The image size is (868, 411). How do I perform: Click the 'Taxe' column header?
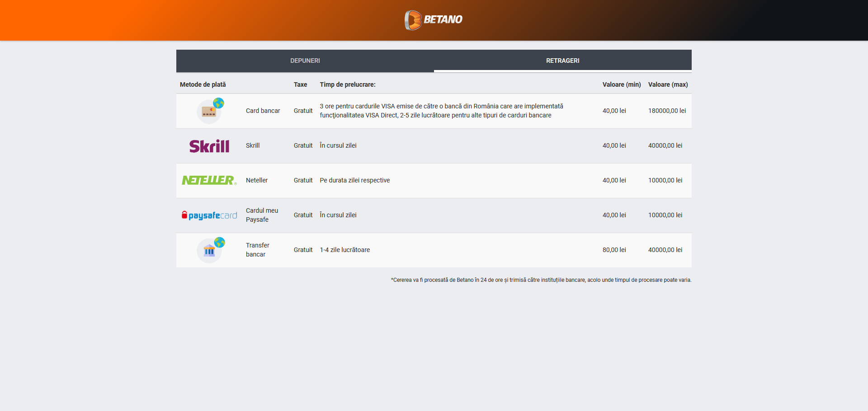pyautogui.click(x=300, y=84)
